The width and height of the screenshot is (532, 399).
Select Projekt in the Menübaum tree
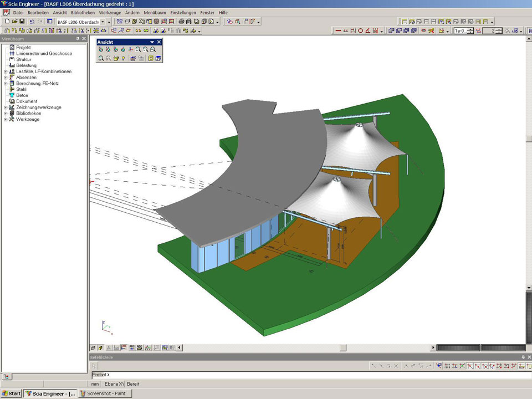click(x=23, y=48)
